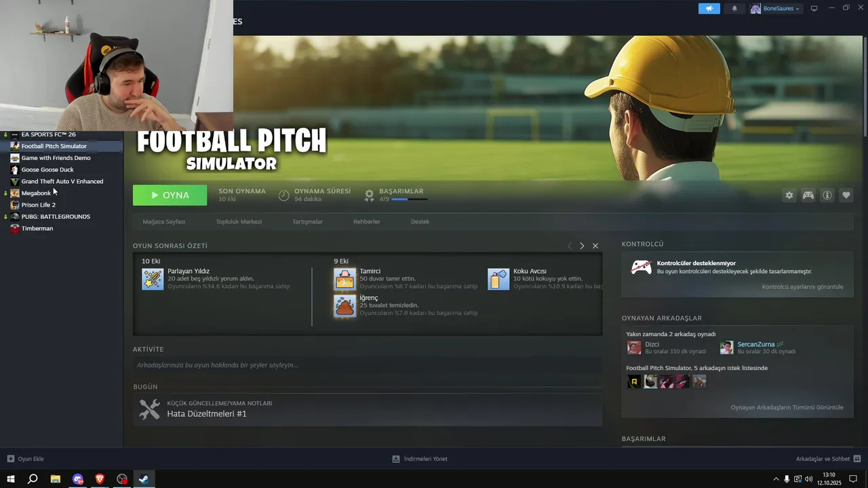Close the Oyun Sonrası Özeti panel
This screenshot has width=868, height=488.
pos(595,245)
